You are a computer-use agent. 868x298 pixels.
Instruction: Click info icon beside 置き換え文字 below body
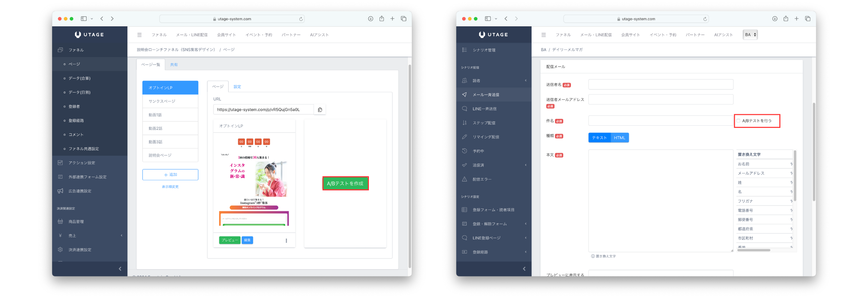coord(593,256)
